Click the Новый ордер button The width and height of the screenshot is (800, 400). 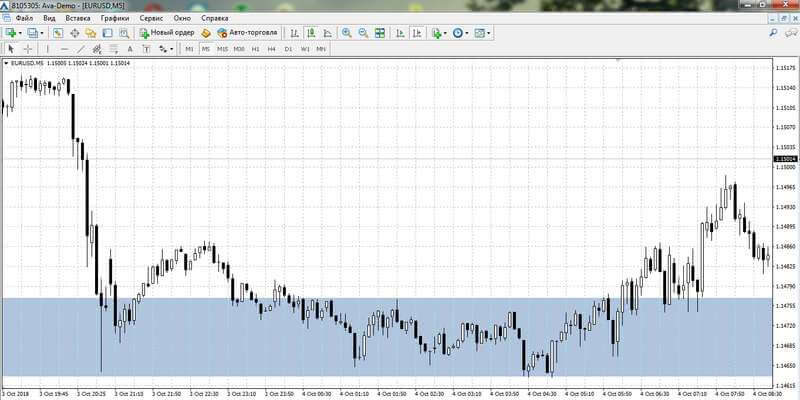coord(167,33)
